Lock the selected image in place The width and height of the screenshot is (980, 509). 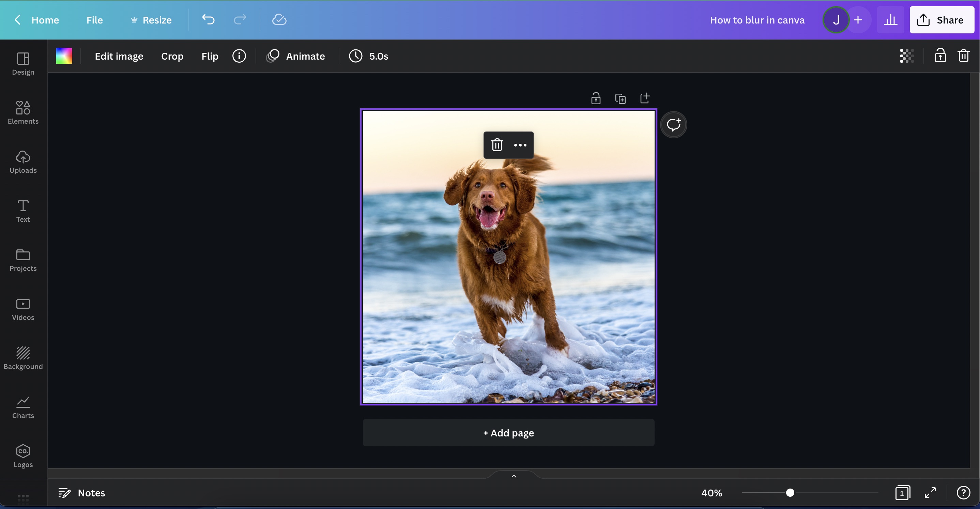point(940,56)
